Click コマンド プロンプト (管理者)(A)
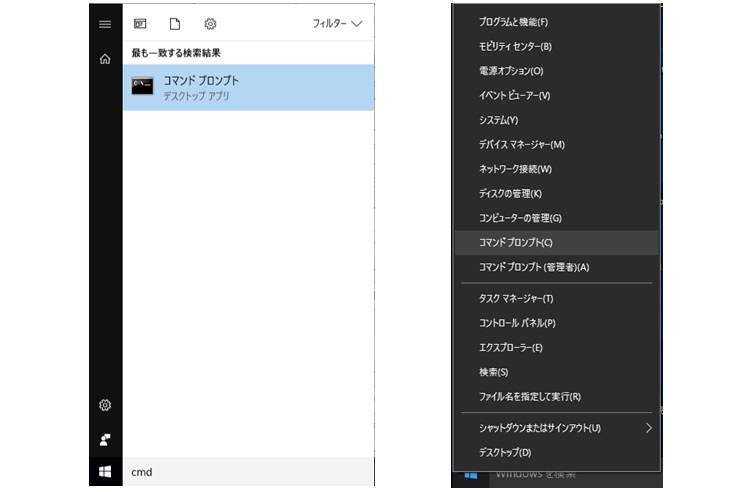This screenshot has height=492, width=743. point(556,267)
